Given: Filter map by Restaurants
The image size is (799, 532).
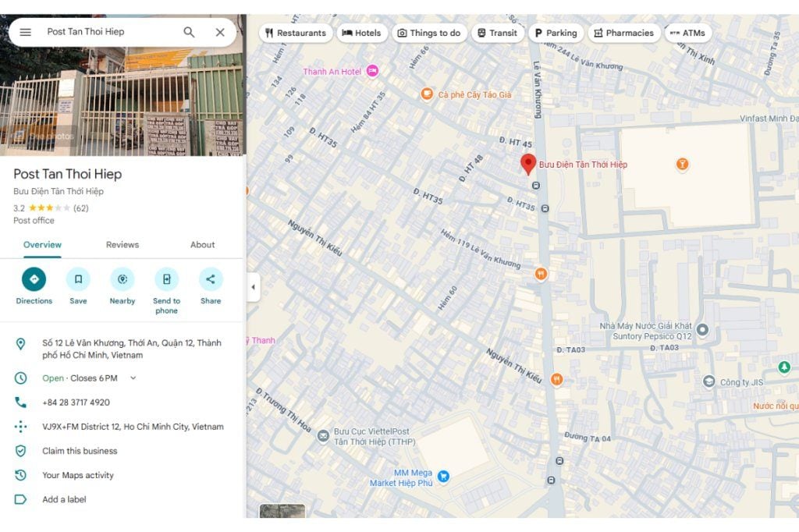Looking at the screenshot, I should point(295,33).
